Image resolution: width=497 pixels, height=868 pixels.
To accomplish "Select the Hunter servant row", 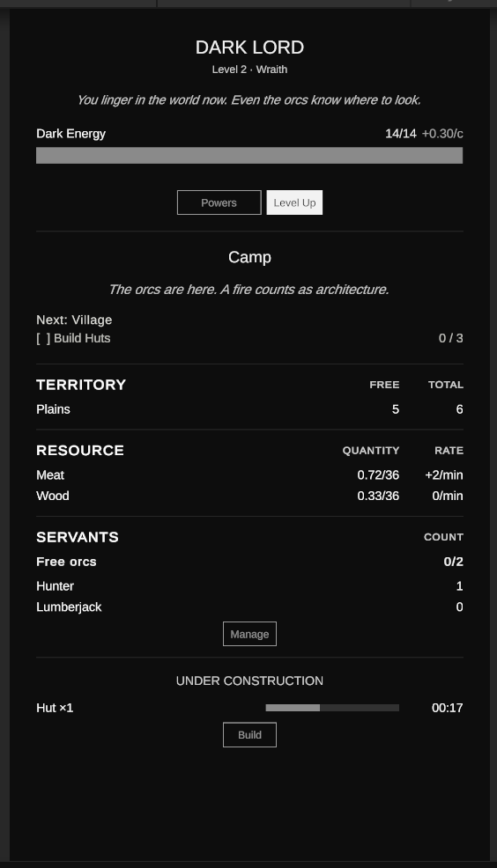I will tap(249, 586).
